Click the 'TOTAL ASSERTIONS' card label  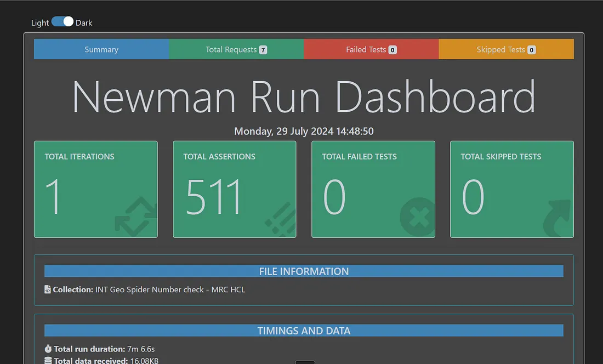(219, 156)
